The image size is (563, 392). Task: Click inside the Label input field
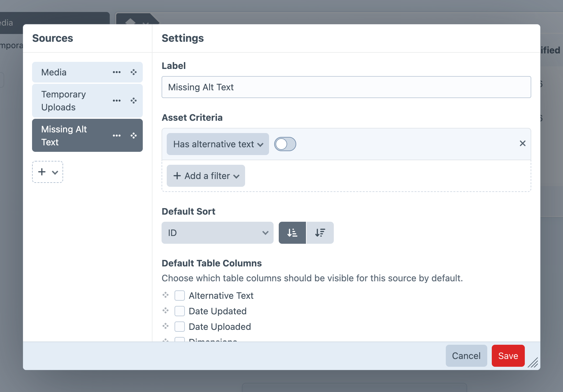[346, 87]
